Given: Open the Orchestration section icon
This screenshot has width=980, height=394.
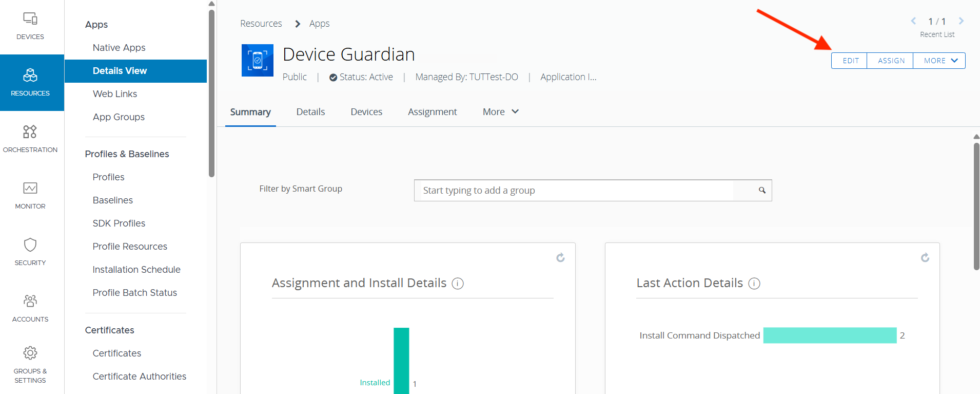Looking at the screenshot, I should pyautogui.click(x=30, y=132).
